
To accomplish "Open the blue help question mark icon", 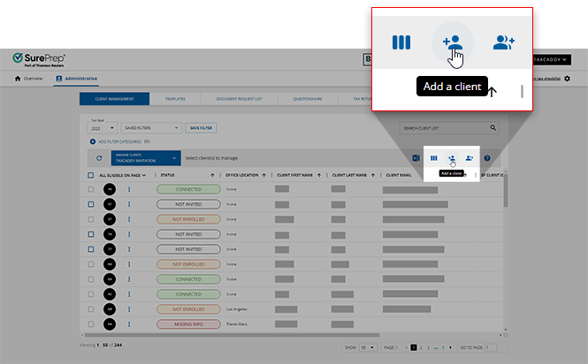I will coord(487,158).
